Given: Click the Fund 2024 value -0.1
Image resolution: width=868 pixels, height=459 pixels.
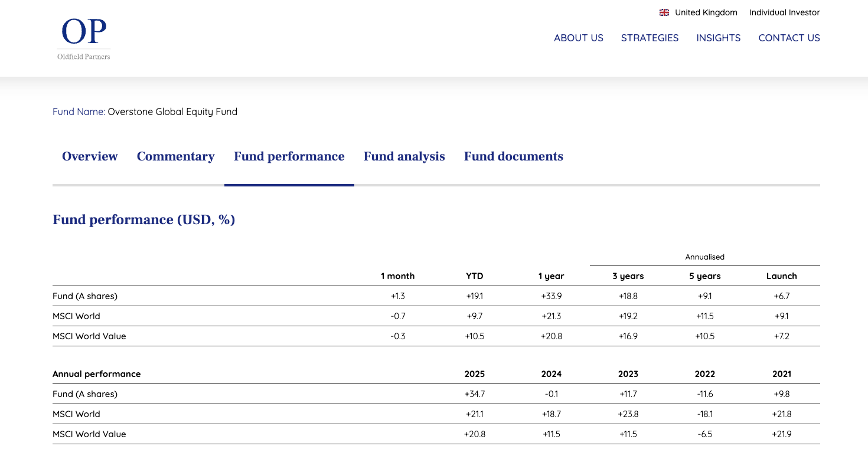Looking at the screenshot, I should tap(552, 394).
